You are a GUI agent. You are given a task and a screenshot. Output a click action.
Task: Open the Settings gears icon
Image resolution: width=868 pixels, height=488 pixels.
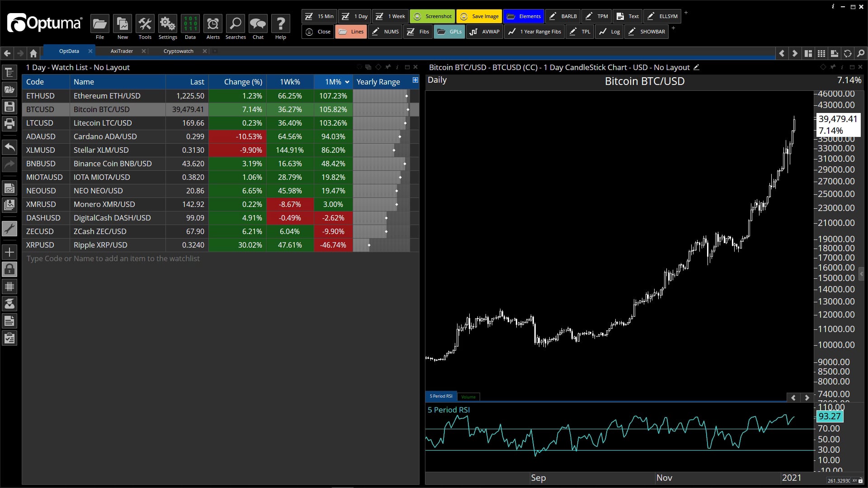point(168,24)
